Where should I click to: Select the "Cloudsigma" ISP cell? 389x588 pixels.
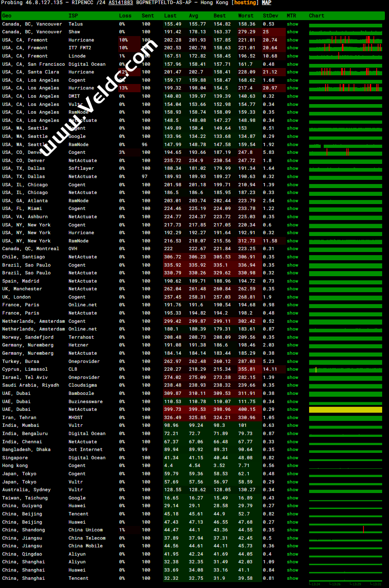click(x=83, y=385)
